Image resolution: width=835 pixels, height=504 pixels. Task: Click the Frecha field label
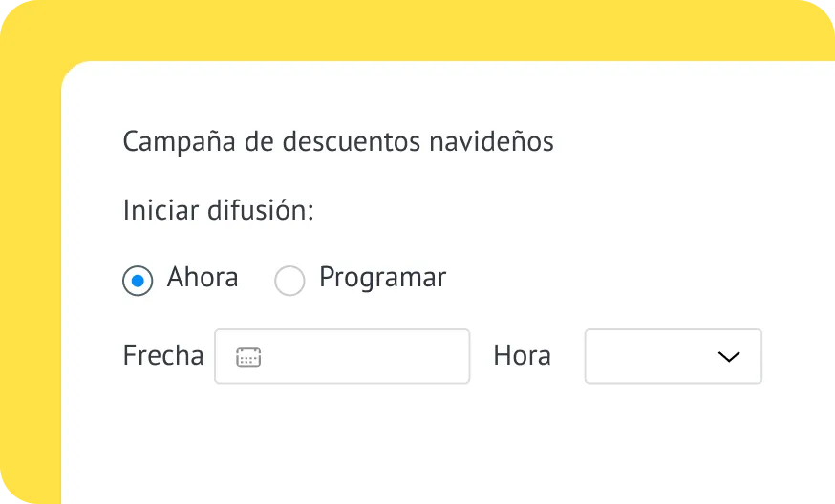163,356
